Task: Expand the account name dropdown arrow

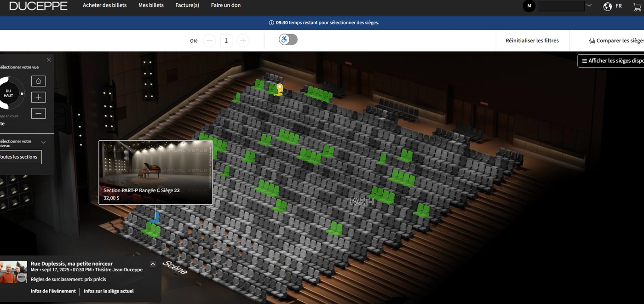Action: point(589,6)
